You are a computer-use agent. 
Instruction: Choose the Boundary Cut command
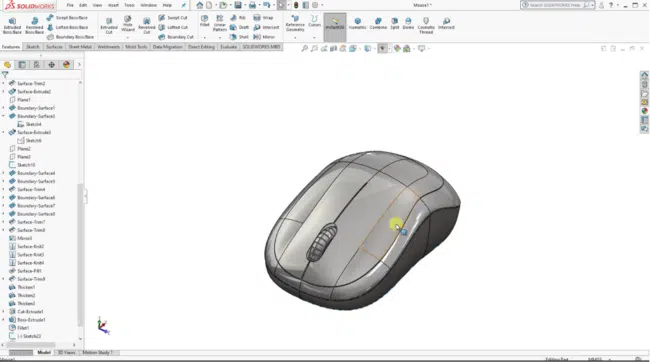tap(176, 37)
